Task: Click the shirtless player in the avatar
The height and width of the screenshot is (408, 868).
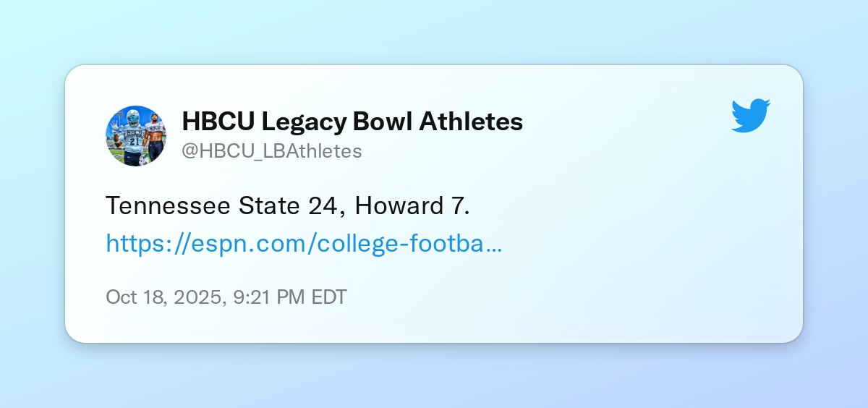Action: click(x=154, y=137)
